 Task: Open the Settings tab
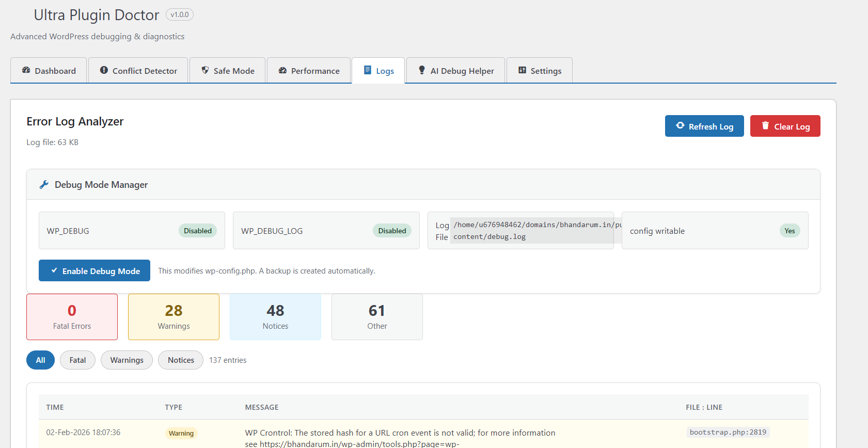click(540, 70)
